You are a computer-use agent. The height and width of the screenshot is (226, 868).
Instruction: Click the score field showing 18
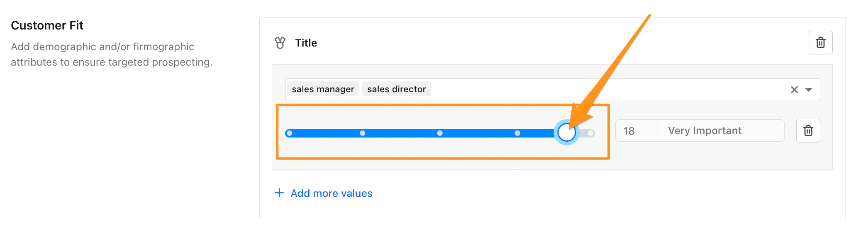[x=636, y=131]
